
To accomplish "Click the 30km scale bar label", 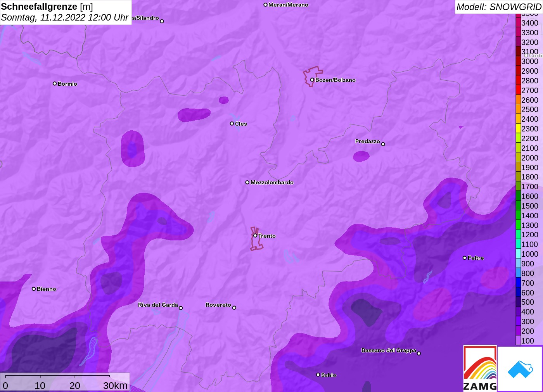I will 115,385.
